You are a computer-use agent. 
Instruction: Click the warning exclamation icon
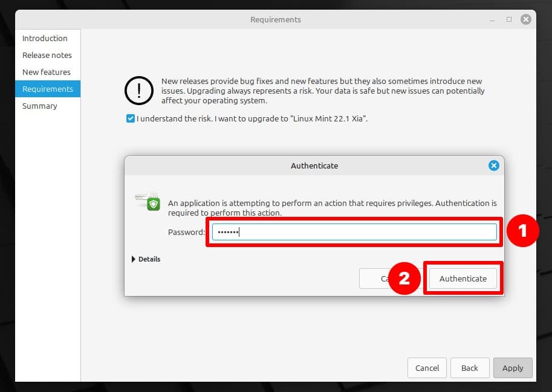(x=138, y=91)
